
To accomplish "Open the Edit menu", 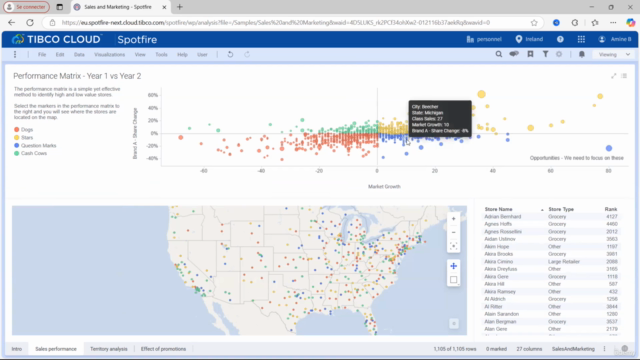I will [60, 54].
